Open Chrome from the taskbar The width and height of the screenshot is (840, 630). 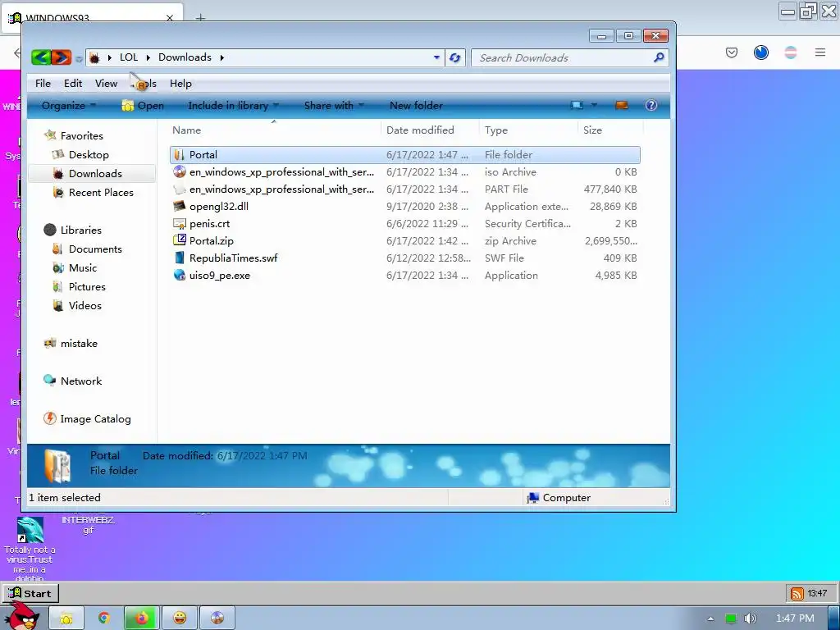click(104, 619)
